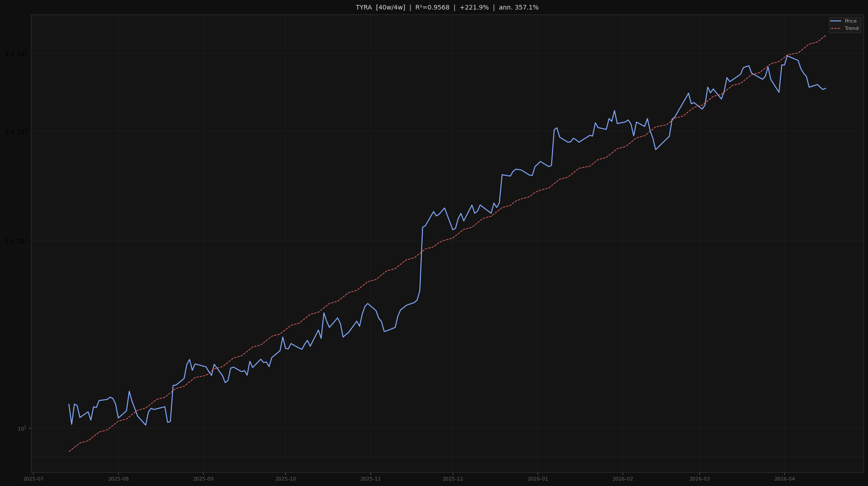This screenshot has width=868, height=486.
Task: Click the 10¹ y-axis tick label
Action: (22, 428)
